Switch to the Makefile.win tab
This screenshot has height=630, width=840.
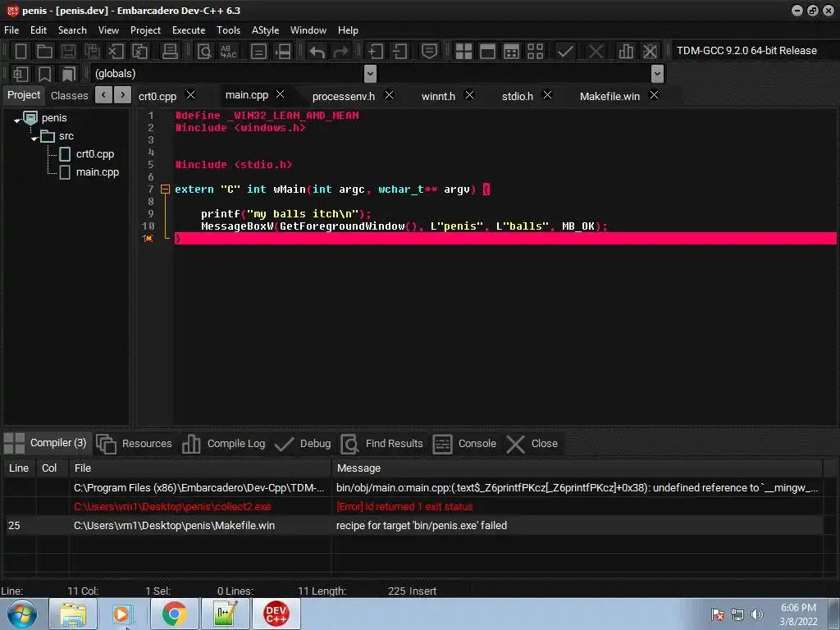point(609,96)
